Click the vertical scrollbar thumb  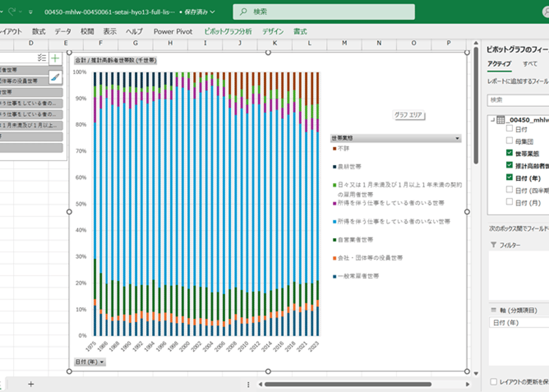pos(476,105)
